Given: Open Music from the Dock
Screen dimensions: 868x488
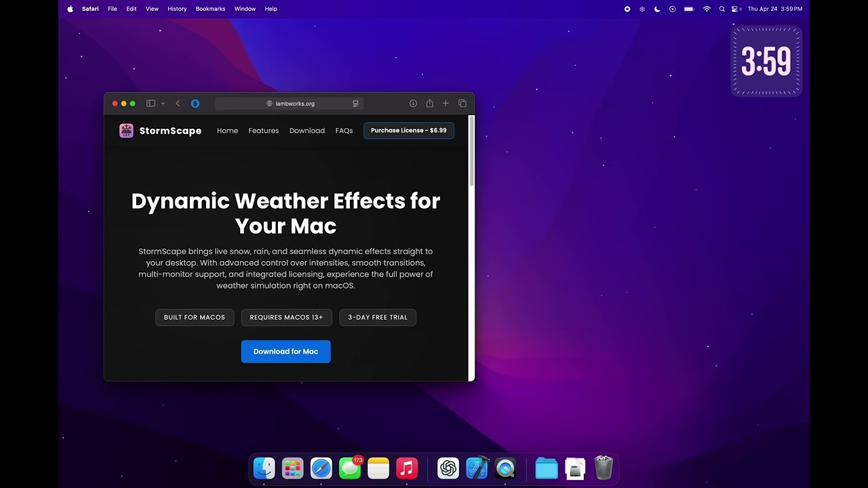Looking at the screenshot, I should 407,468.
